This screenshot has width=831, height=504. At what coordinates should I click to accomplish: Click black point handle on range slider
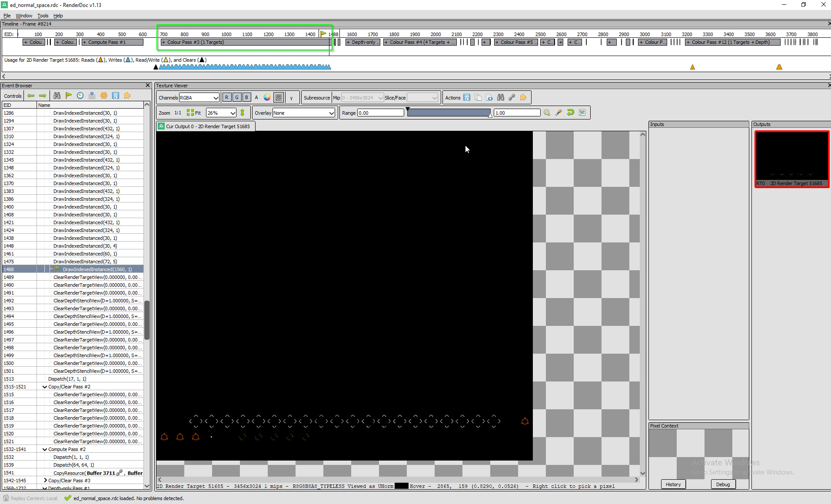[x=408, y=109]
